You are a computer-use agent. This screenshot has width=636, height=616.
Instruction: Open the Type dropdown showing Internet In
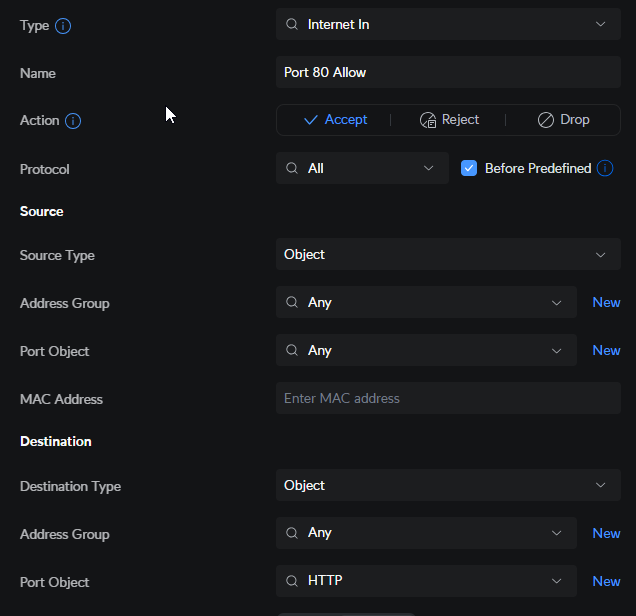click(x=448, y=24)
